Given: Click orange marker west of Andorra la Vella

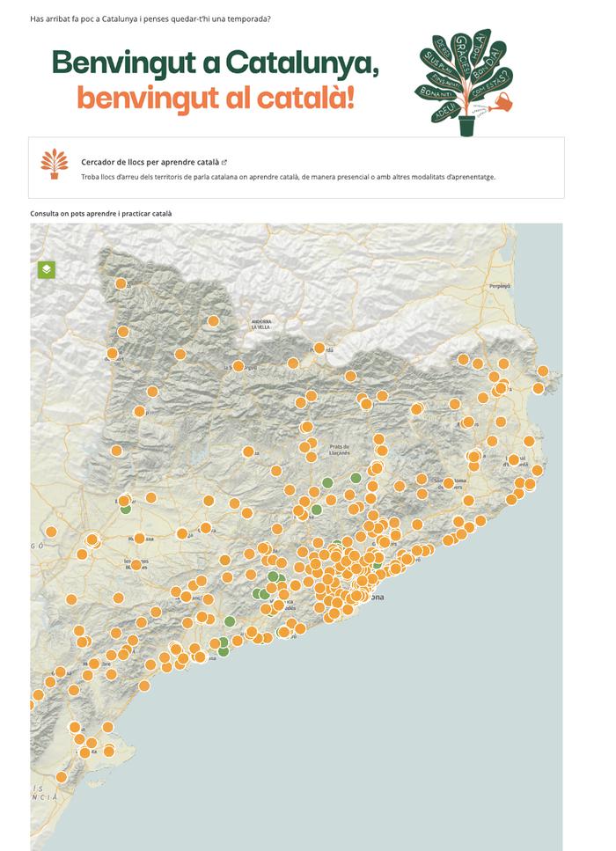Looking at the screenshot, I should 213,321.
